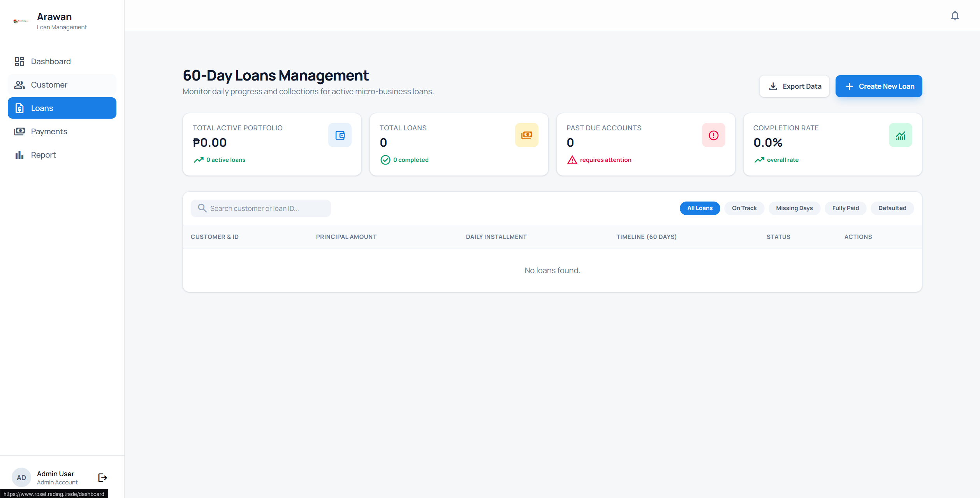The height and width of the screenshot is (498, 980).
Task: Go to the Customer section
Action: pos(62,85)
